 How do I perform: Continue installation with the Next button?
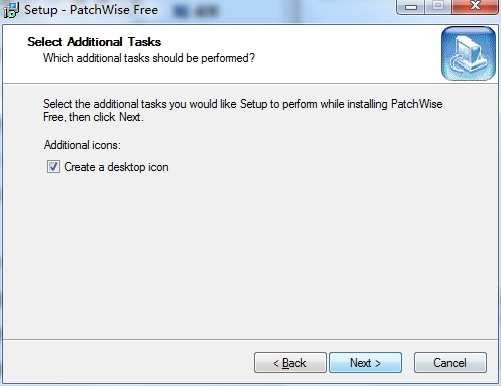[365, 362]
